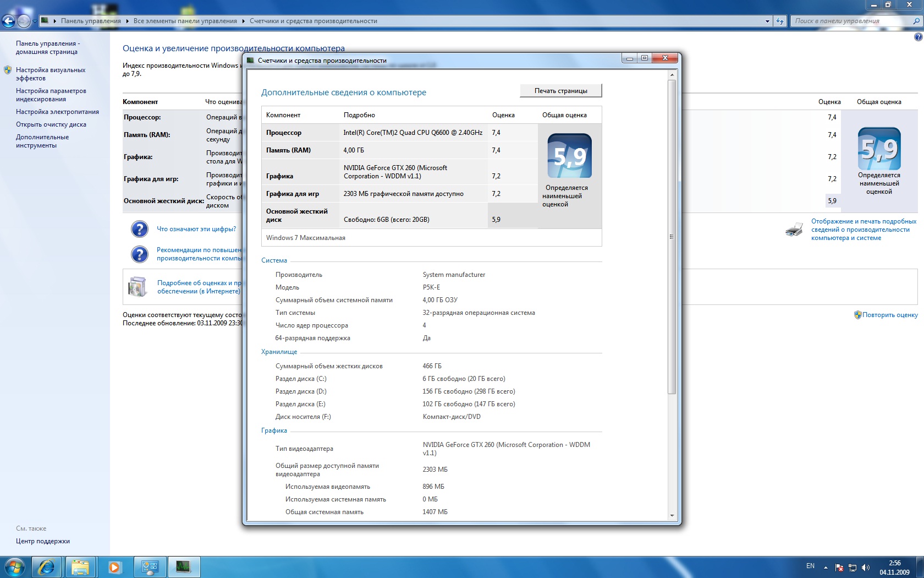Click the Show Desktop button
Image resolution: width=924 pixels, height=578 pixels.
coord(920,567)
